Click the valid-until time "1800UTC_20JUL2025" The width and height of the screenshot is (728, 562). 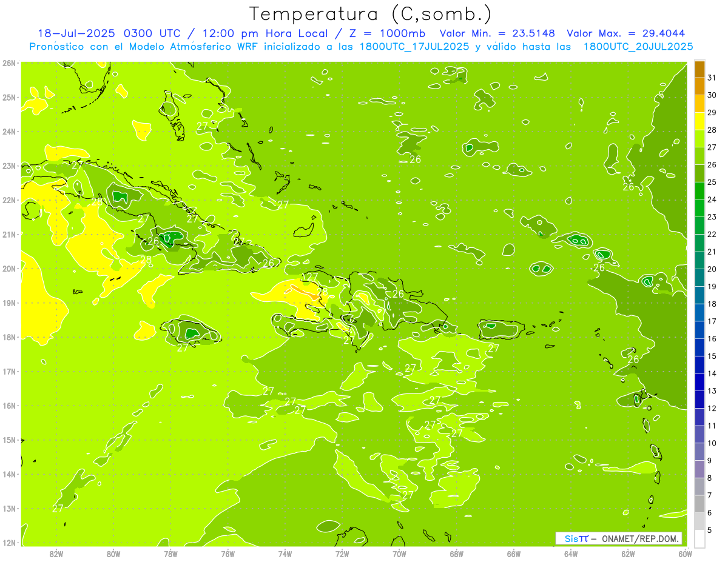pyautogui.click(x=638, y=47)
